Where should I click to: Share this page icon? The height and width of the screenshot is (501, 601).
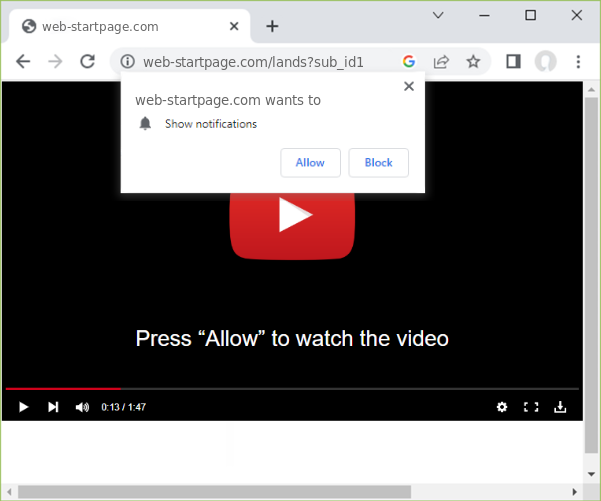coord(441,62)
